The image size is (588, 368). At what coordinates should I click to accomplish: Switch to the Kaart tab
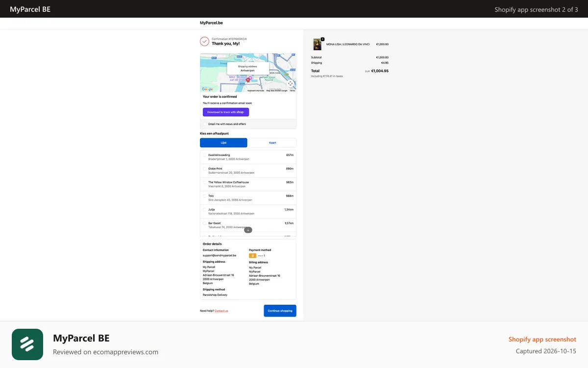[272, 143]
